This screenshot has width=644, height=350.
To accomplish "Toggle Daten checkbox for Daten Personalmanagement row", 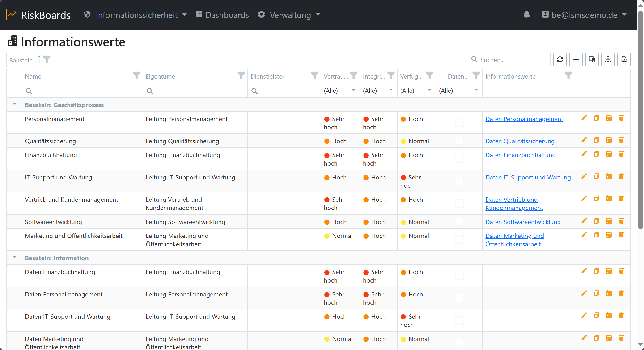I will pyautogui.click(x=459, y=298).
